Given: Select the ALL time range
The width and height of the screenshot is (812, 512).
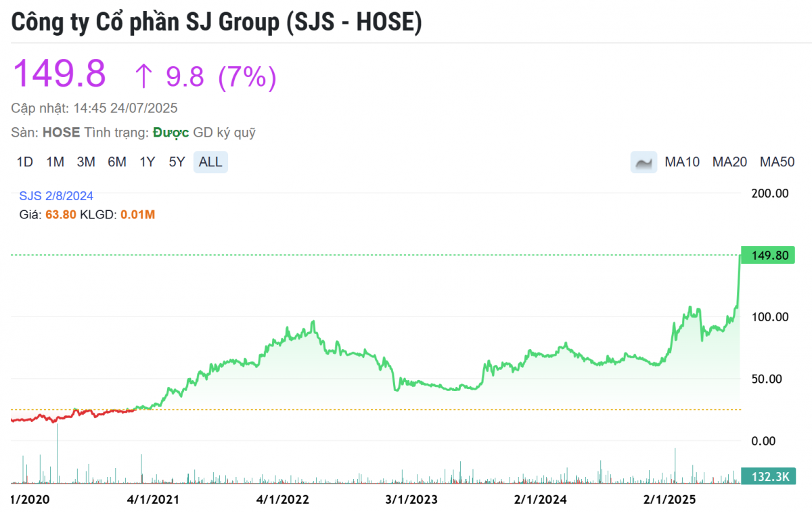Looking at the screenshot, I should pos(210,162).
